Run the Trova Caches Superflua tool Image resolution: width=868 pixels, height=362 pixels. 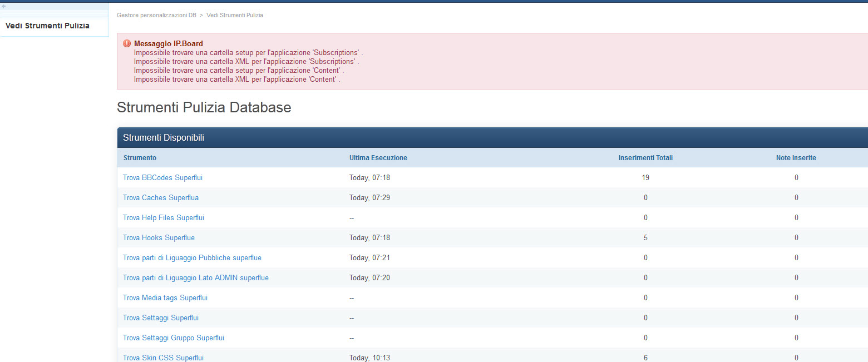tap(160, 198)
